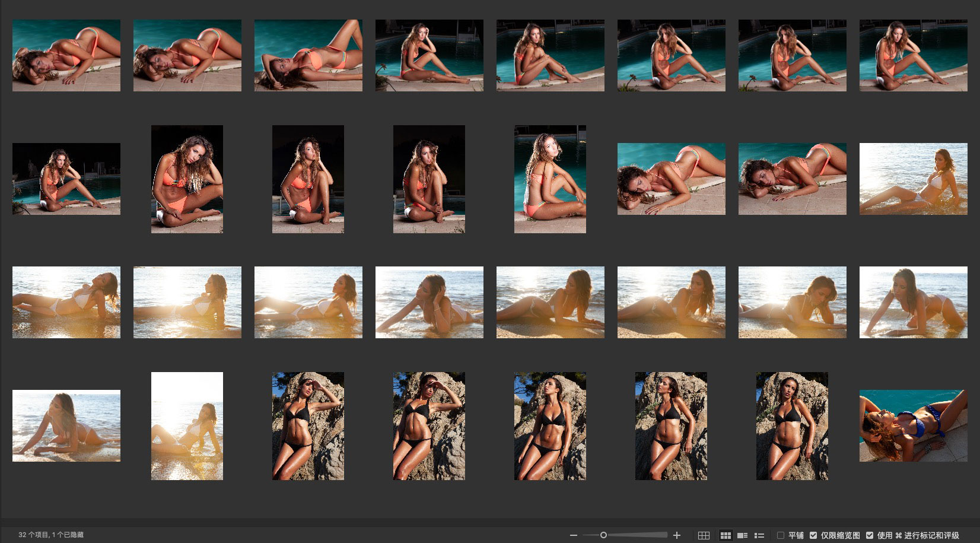Select the landscape beach photo in bottom row
980x543 pixels.
point(66,425)
